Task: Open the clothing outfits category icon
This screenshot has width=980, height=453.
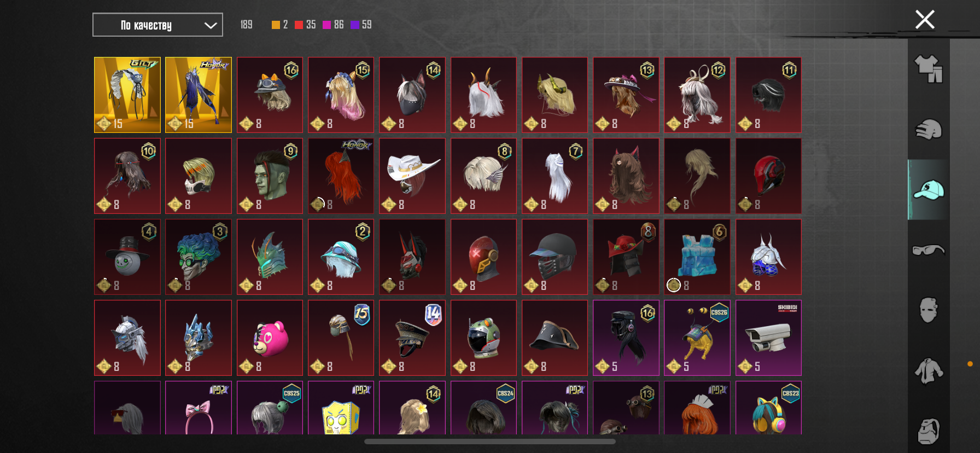Action: [x=929, y=69]
